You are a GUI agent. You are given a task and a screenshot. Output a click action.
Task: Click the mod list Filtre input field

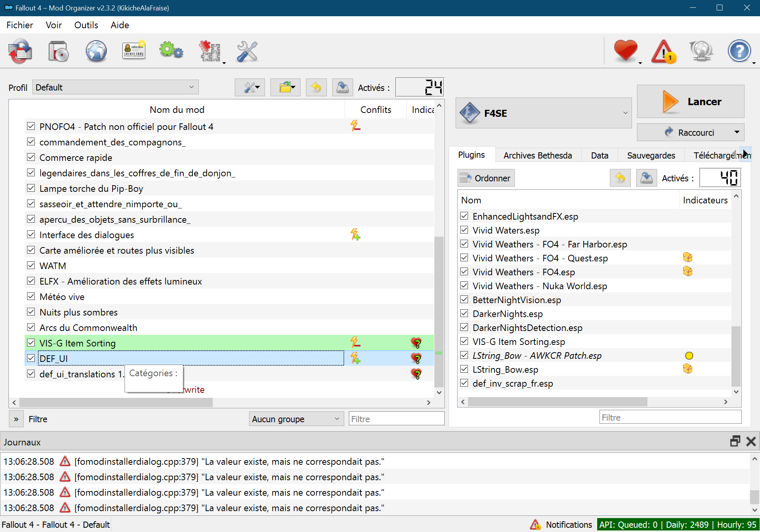[x=396, y=419]
